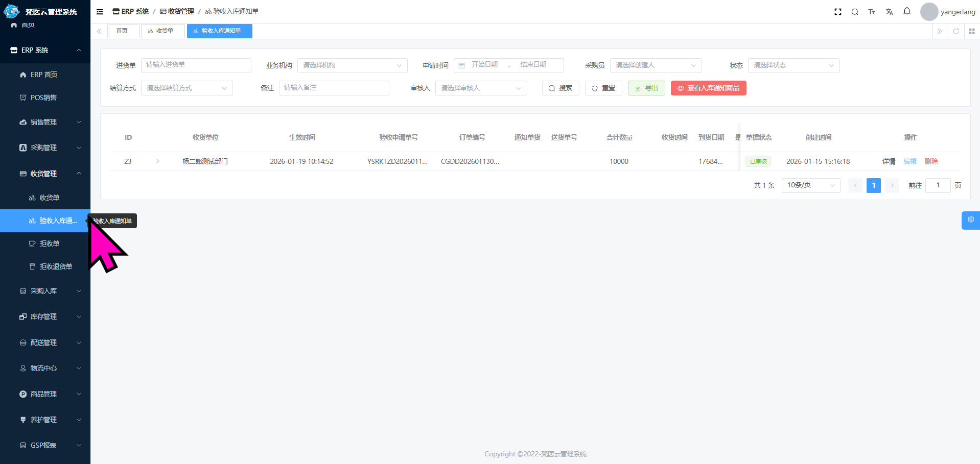
Task: Expand the 销售管理 sidebar menu
Action: coord(45,122)
